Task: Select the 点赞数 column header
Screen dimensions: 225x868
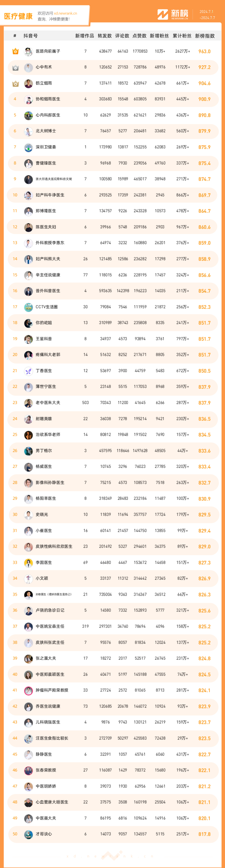Action: click(x=139, y=36)
